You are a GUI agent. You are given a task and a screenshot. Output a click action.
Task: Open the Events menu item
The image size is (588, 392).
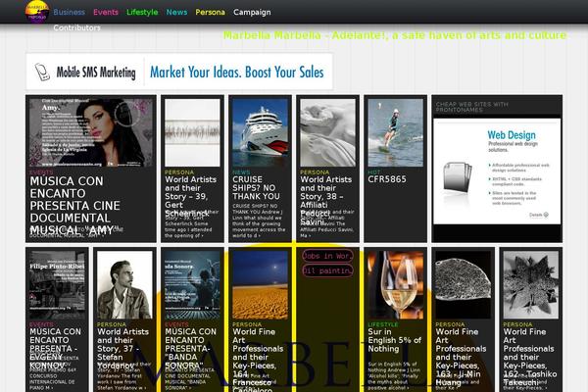tap(106, 12)
